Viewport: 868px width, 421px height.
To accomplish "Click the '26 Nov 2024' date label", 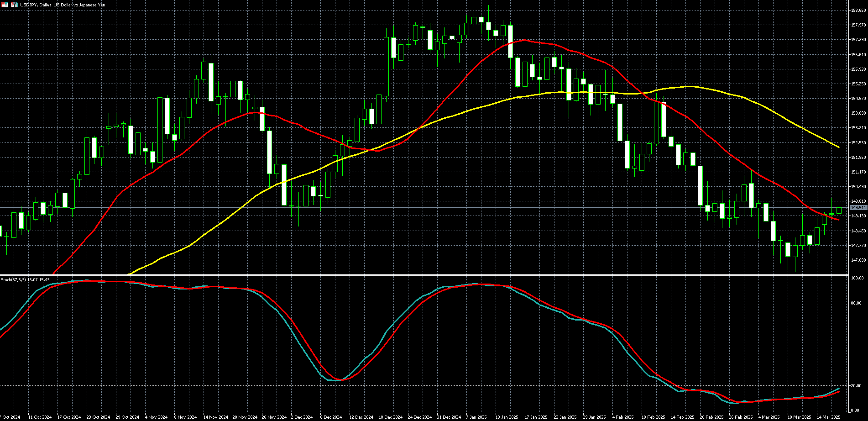I will (x=274, y=417).
